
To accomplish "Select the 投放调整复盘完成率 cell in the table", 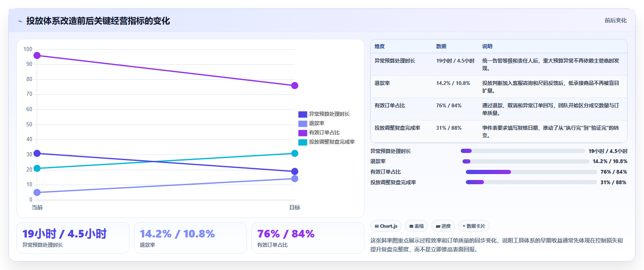I will (397, 128).
